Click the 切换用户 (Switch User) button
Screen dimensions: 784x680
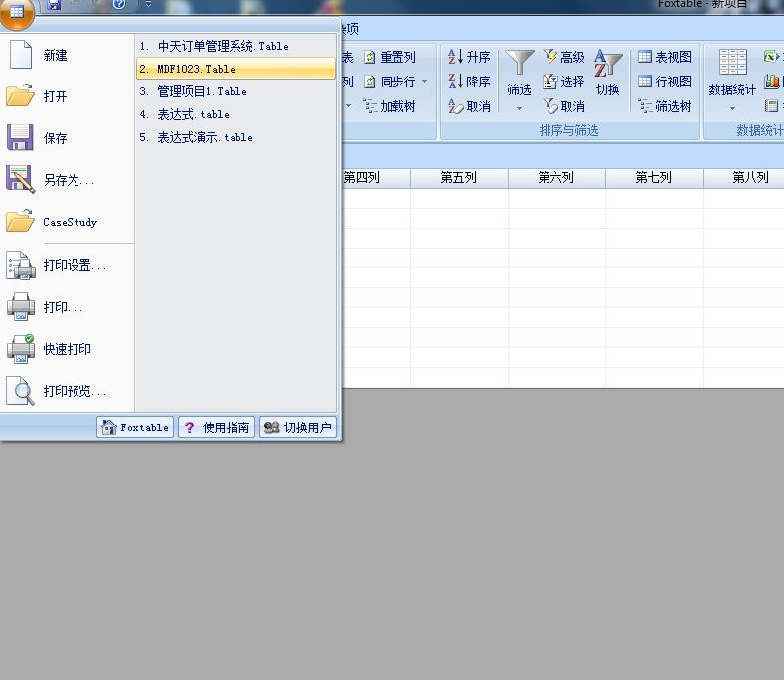(x=298, y=427)
